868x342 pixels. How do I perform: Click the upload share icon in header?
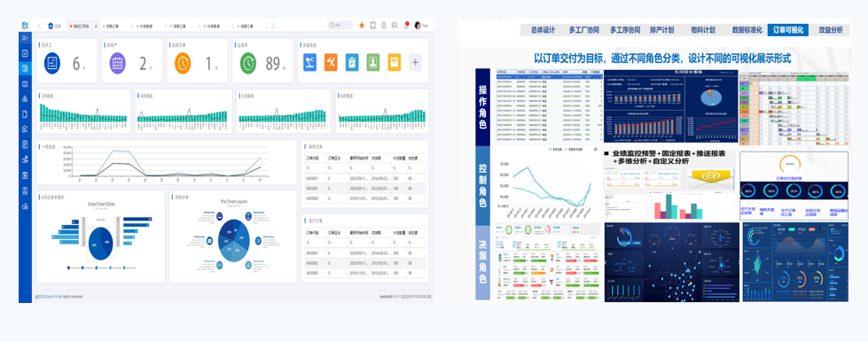click(x=384, y=26)
